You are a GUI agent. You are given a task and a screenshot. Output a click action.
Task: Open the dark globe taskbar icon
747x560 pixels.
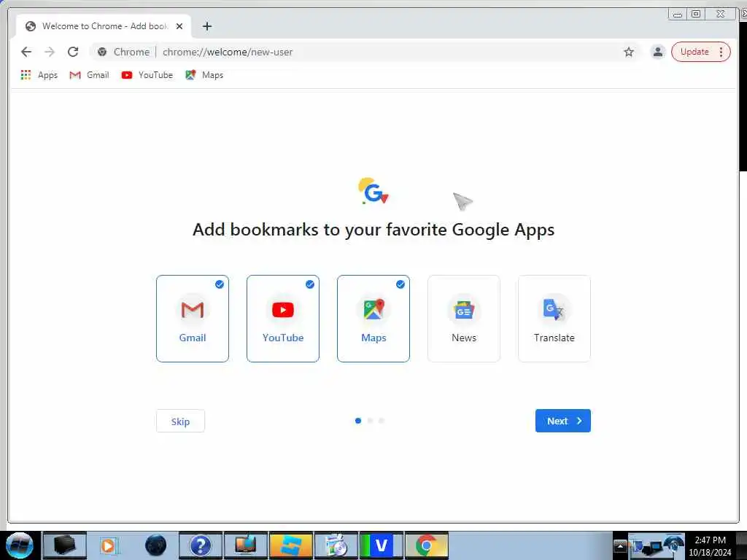(156, 545)
